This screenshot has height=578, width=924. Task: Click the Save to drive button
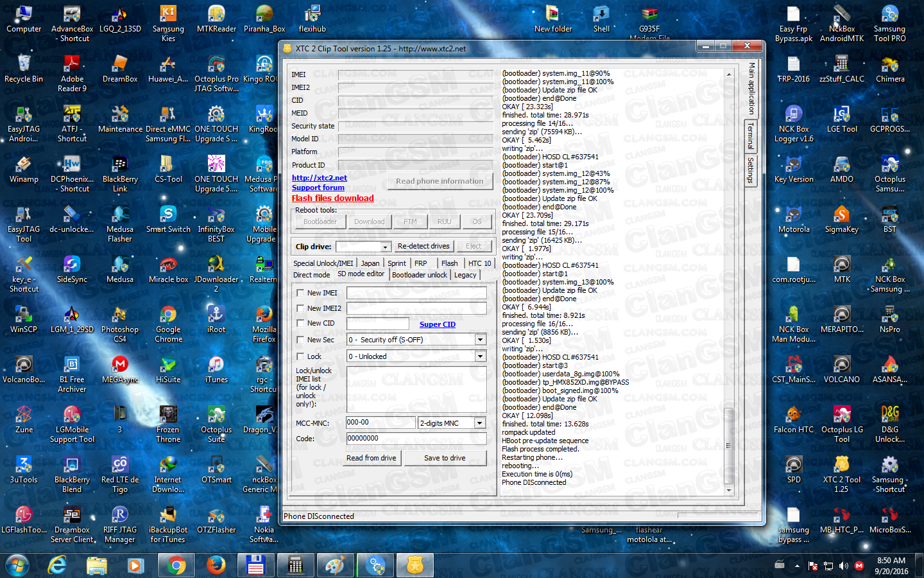445,458
